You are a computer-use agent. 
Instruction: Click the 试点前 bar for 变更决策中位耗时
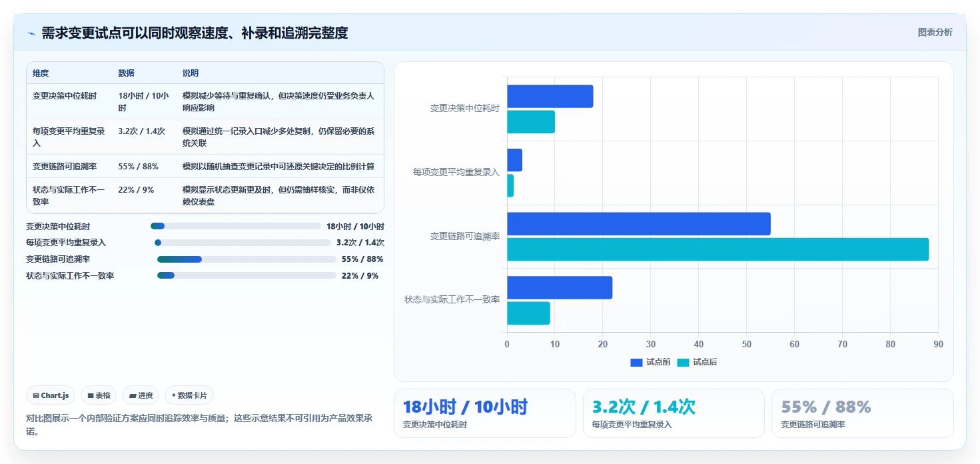(550, 97)
